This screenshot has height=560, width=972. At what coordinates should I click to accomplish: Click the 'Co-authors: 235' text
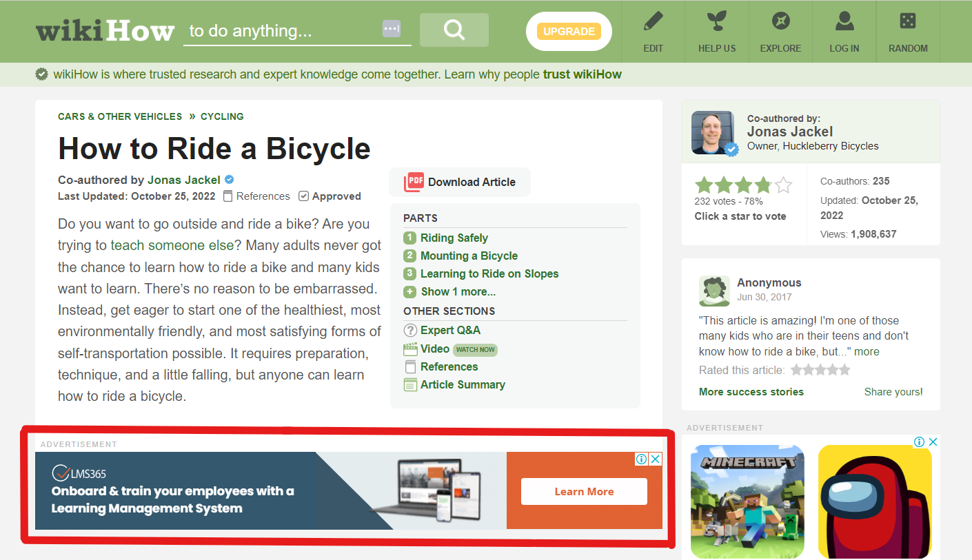click(855, 181)
